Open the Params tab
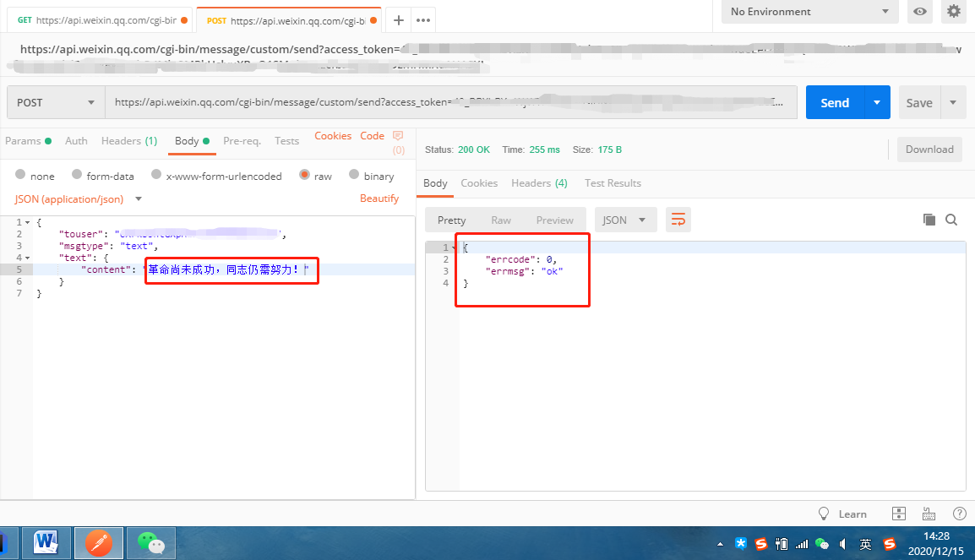 28,141
